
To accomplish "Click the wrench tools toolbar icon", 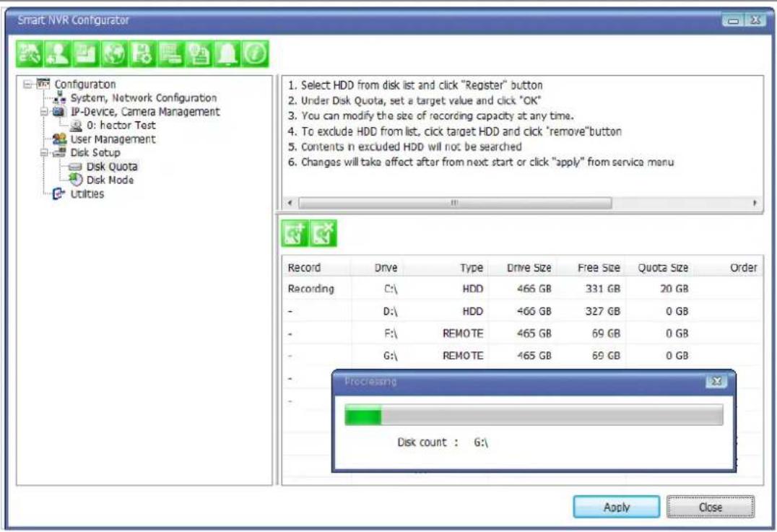I will (29, 53).
